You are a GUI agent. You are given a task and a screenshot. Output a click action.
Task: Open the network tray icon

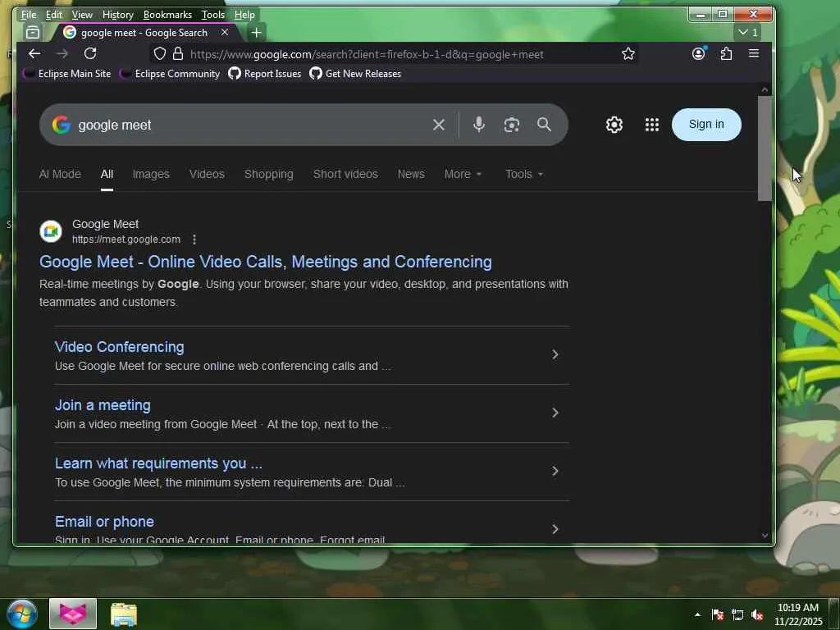coord(737,614)
